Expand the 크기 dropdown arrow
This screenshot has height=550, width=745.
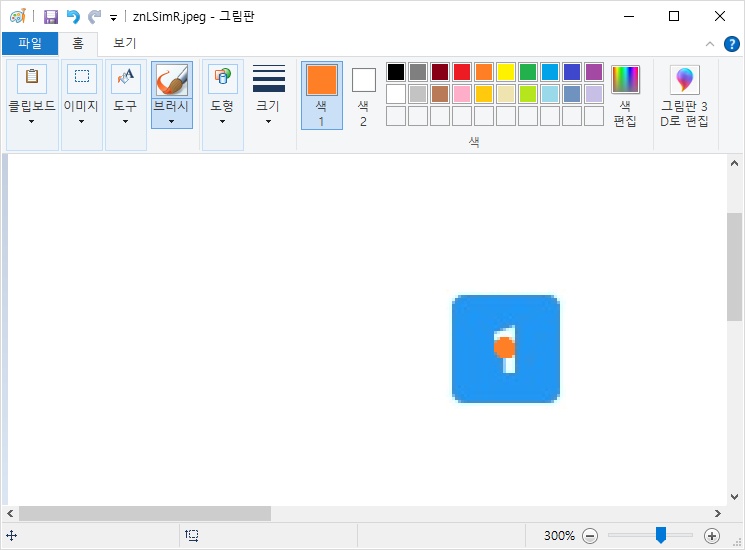(268, 122)
